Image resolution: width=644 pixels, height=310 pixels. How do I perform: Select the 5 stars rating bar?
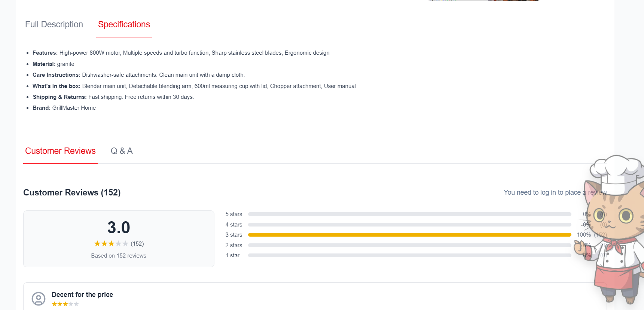tap(409, 214)
